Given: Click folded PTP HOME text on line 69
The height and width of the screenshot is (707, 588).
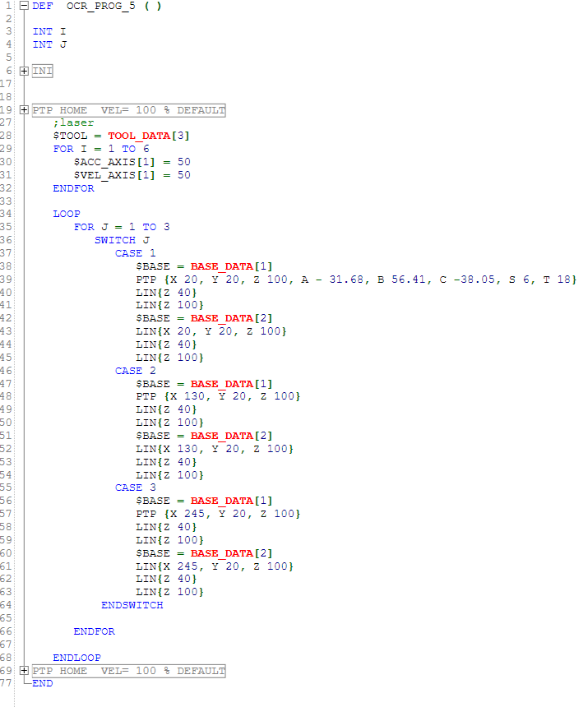Looking at the screenshot, I should coord(128,671).
